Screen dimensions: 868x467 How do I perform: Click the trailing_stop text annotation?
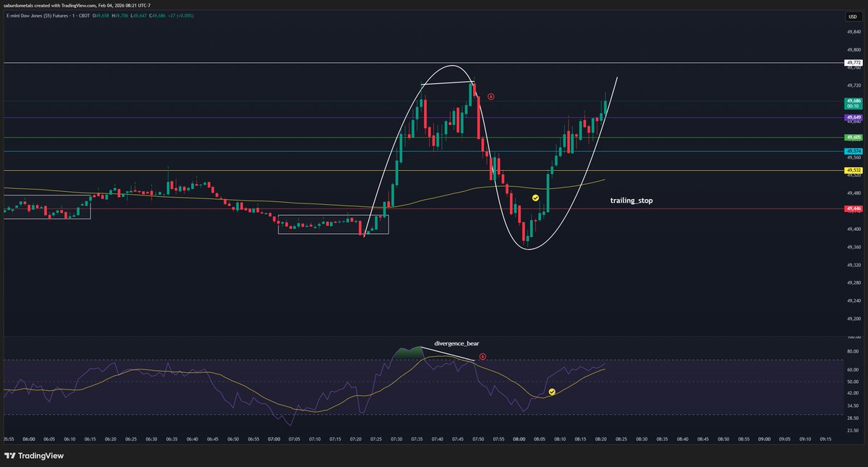pyautogui.click(x=631, y=201)
